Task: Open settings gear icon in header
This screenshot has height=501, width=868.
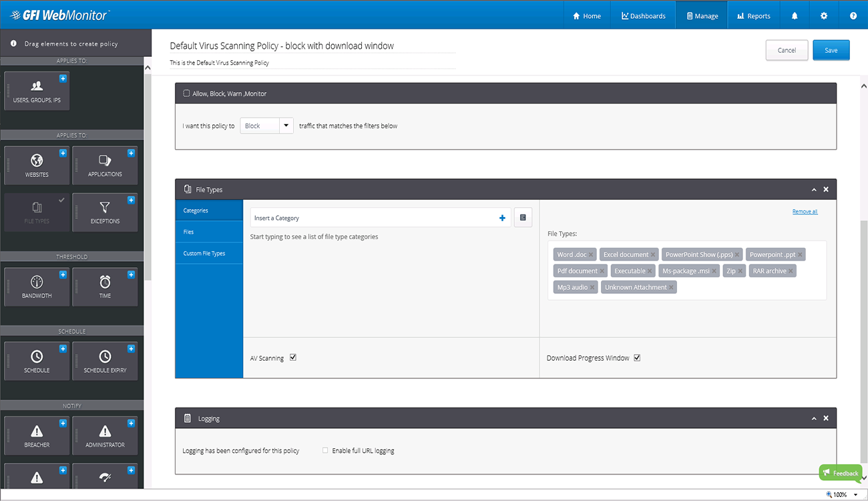Action: click(x=824, y=16)
